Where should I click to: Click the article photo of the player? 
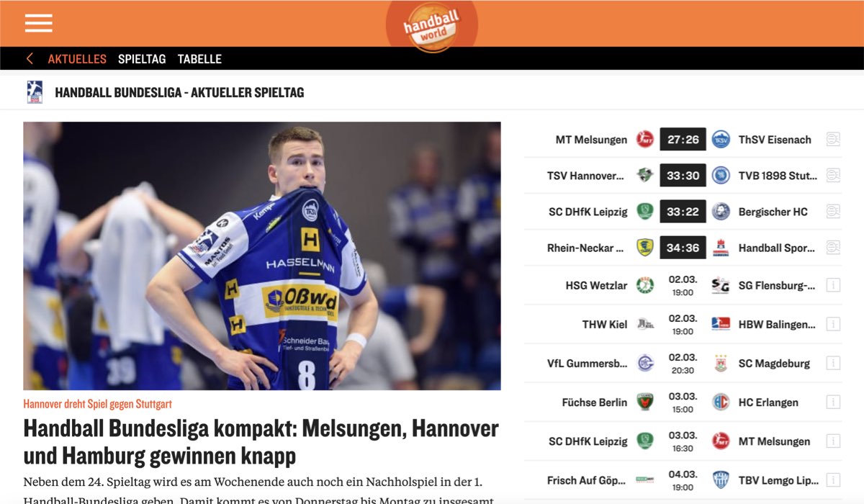click(262, 256)
